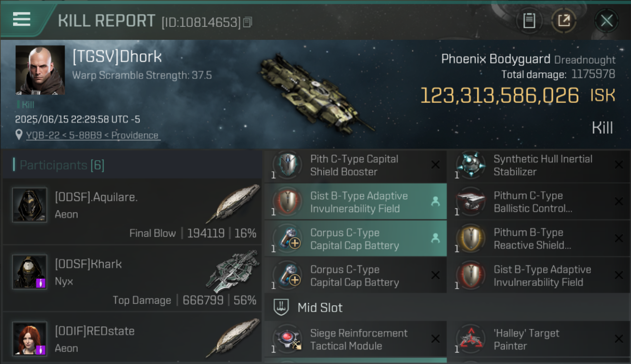Viewport: 631px width, 364px height.
Task: Select the Pithum C-Type Ballistic Control icon
Action: point(470,202)
